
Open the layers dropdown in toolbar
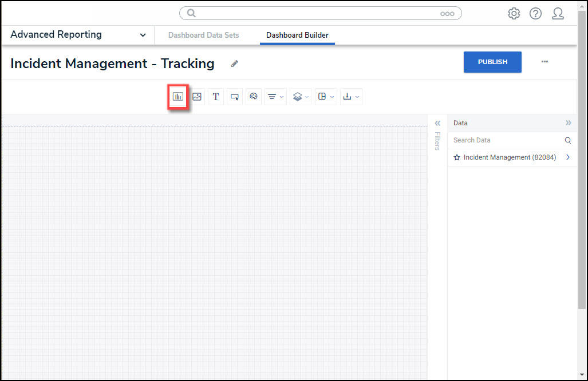pos(301,97)
